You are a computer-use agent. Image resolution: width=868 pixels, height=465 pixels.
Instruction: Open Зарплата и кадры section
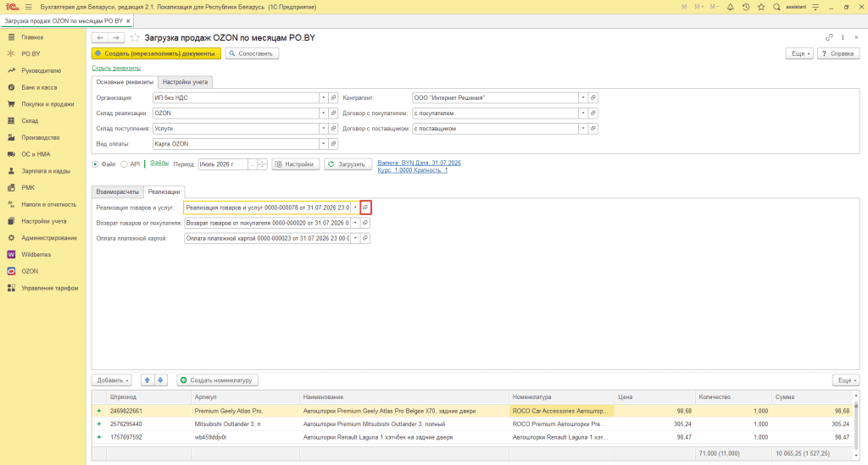(46, 171)
